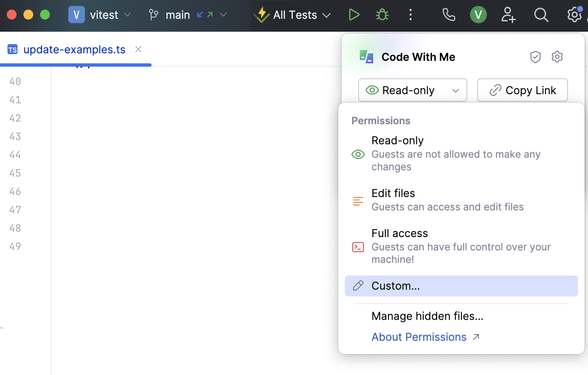The image size is (588, 375).
Task: Start debugging with the bug icon
Action: tap(382, 15)
